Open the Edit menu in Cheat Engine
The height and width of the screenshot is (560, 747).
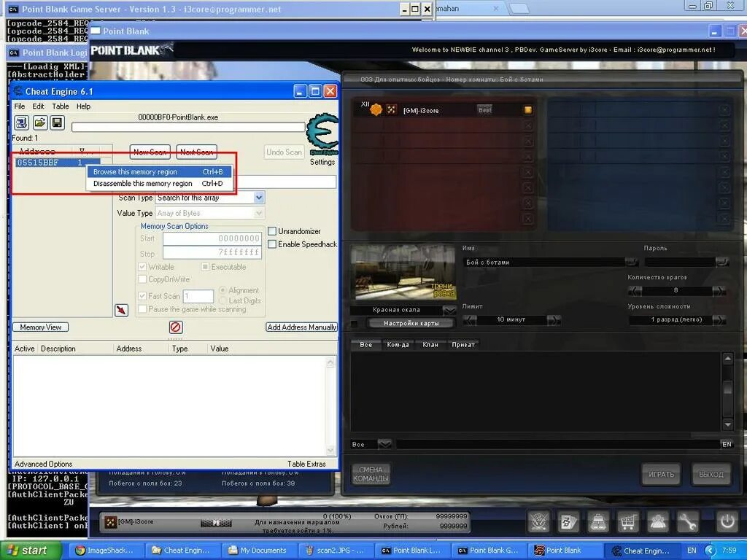click(38, 106)
